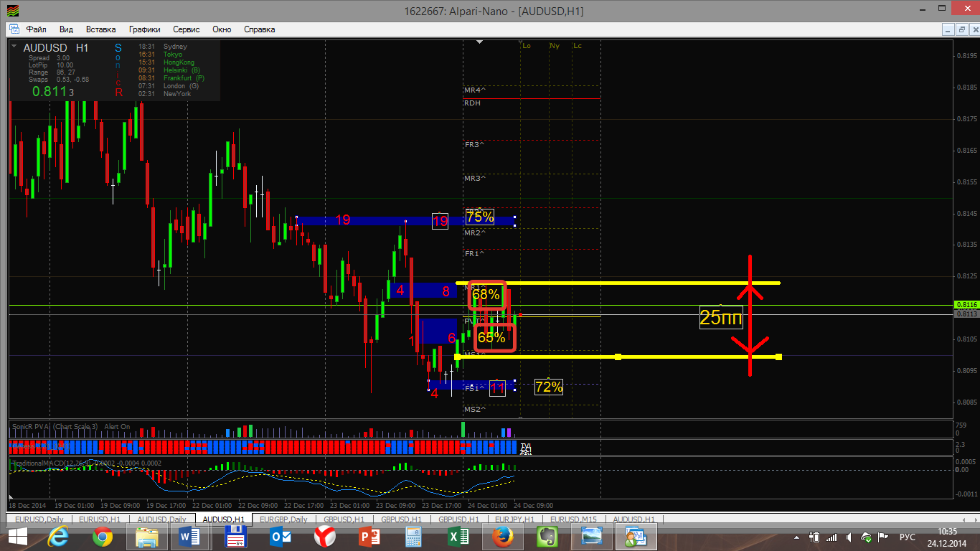Viewport: 980px width, 551px height.
Task: Switch to the AUDUSD,Daily chart tab
Action: (x=161, y=519)
